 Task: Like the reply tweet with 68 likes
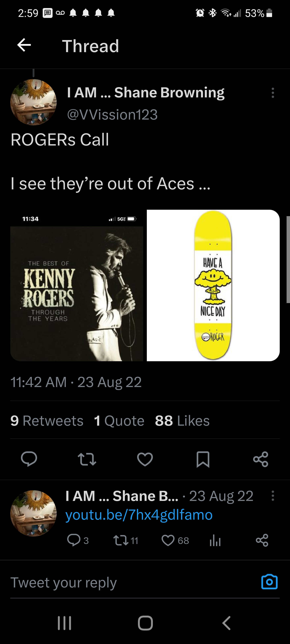click(168, 540)
